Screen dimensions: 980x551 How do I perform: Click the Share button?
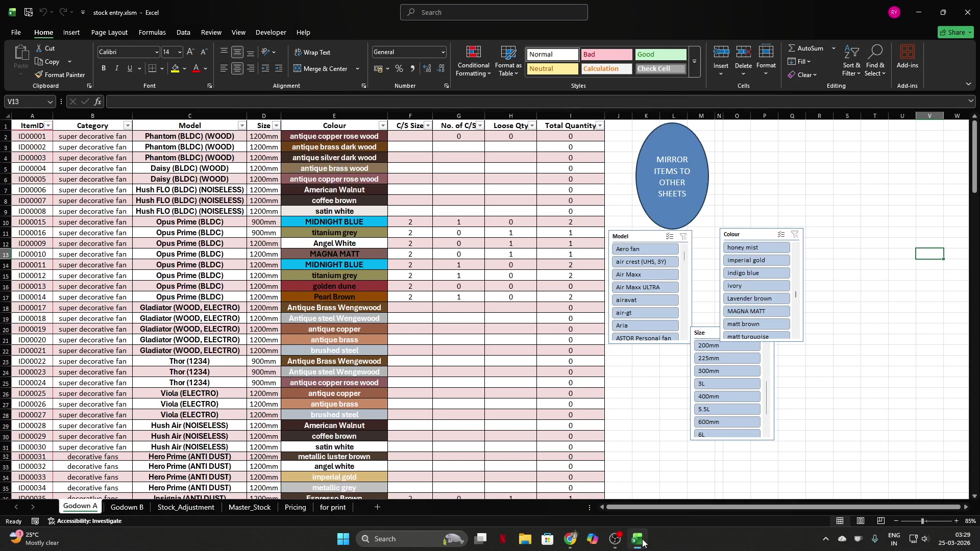956,32
